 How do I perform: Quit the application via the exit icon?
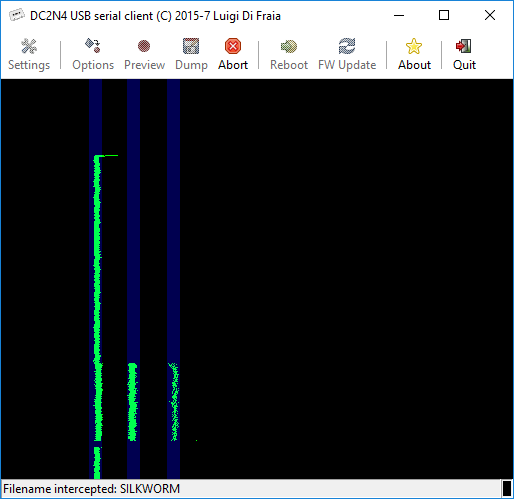coord(464,54)
